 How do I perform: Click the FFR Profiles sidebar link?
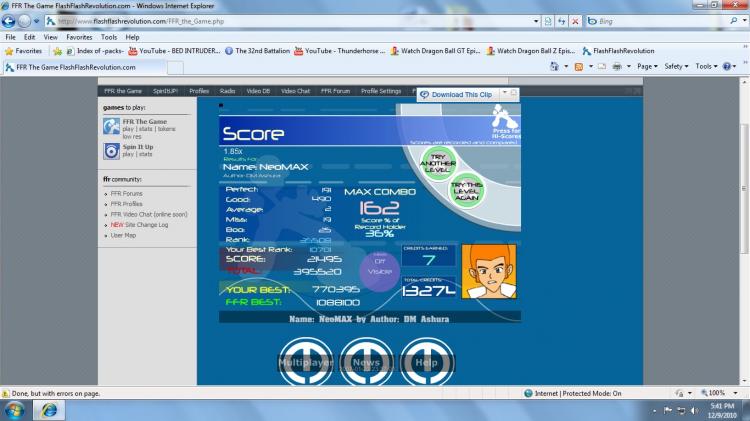click(126, 204)
